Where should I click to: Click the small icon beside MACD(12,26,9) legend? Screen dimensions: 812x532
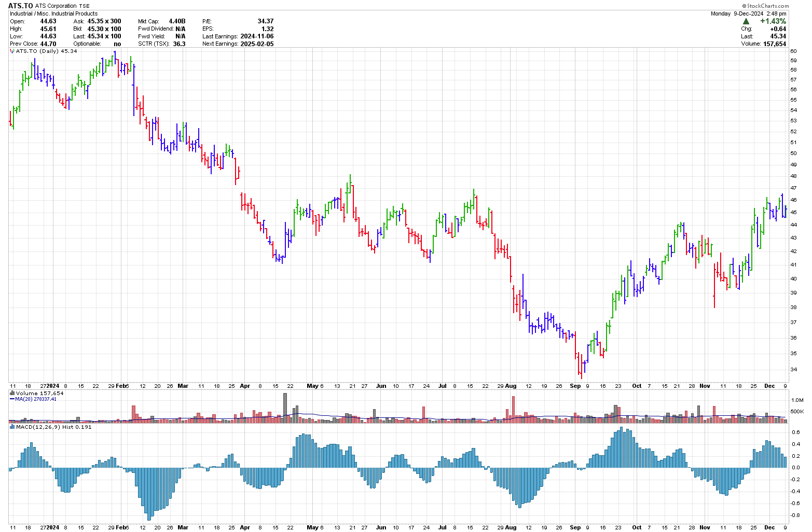(12, 427)
